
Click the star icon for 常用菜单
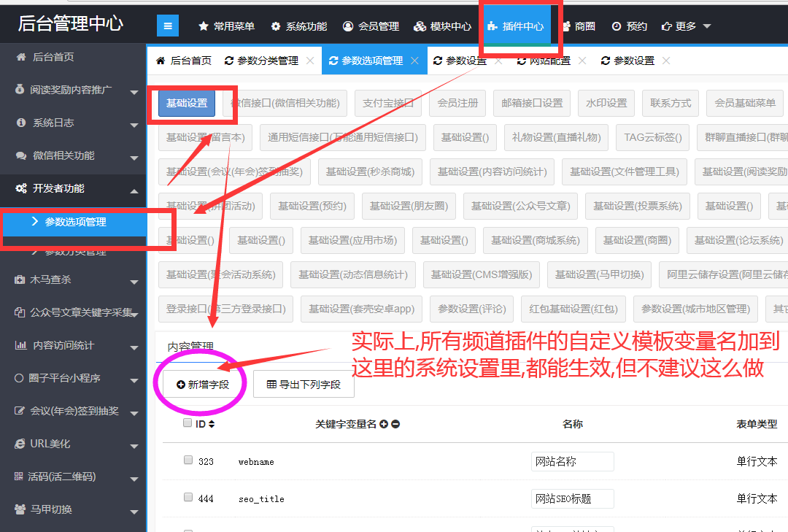click(204, 26)
